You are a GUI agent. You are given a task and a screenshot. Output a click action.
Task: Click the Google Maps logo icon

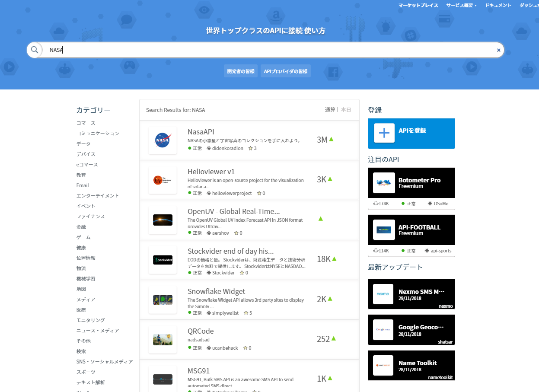(383, 330)
